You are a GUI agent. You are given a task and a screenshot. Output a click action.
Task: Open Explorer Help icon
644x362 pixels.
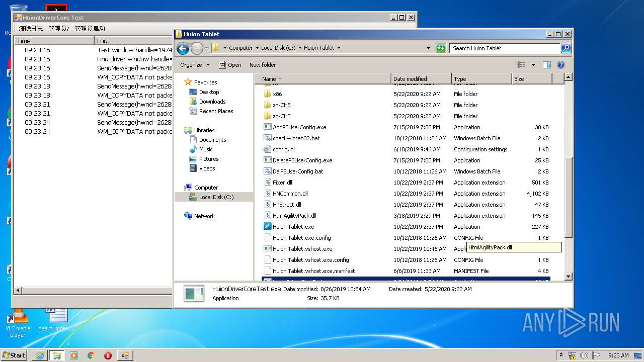click(x=561, y=65)
